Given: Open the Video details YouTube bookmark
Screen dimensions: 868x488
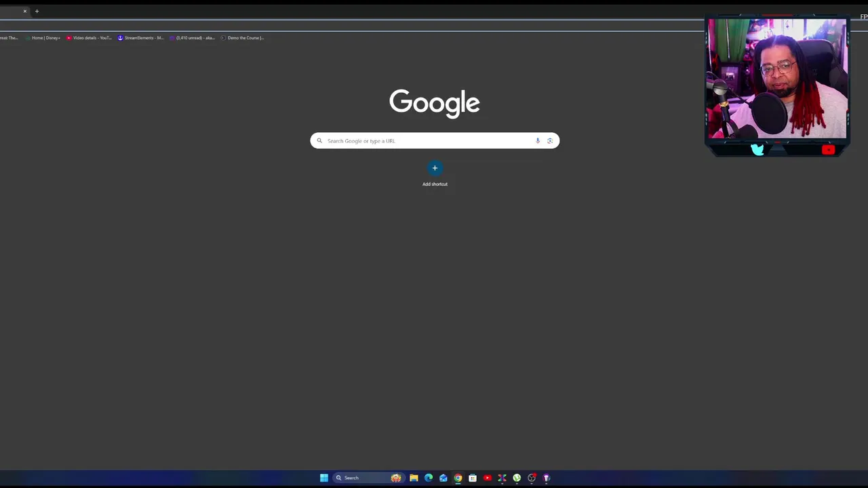Looking at the screenshot, I should coord(89,38).
